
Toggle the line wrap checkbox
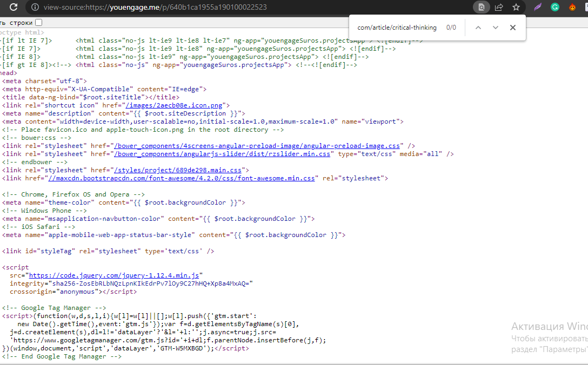point(38,23)
